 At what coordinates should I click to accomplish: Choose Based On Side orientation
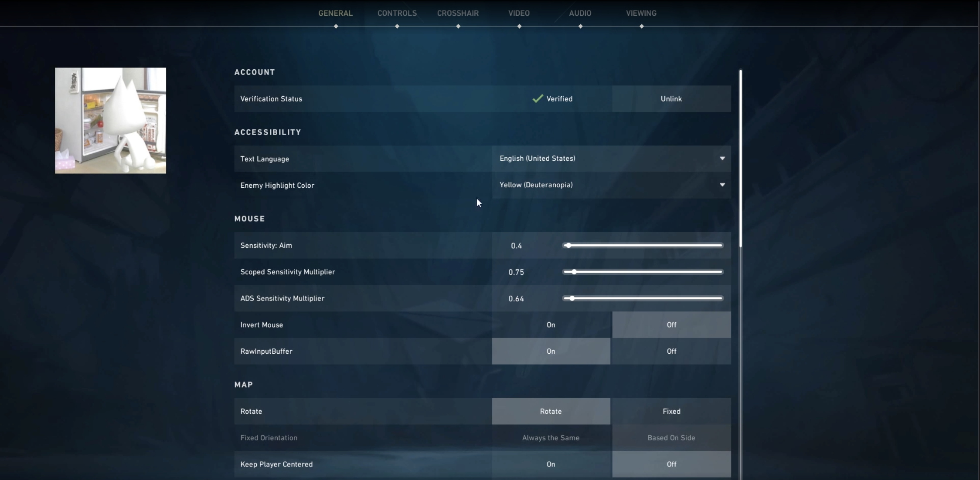pos(672,438)
